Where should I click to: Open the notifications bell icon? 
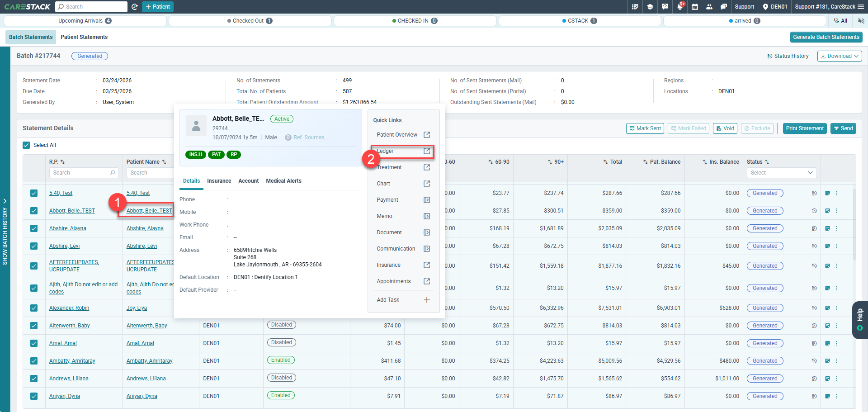[680, 7]
